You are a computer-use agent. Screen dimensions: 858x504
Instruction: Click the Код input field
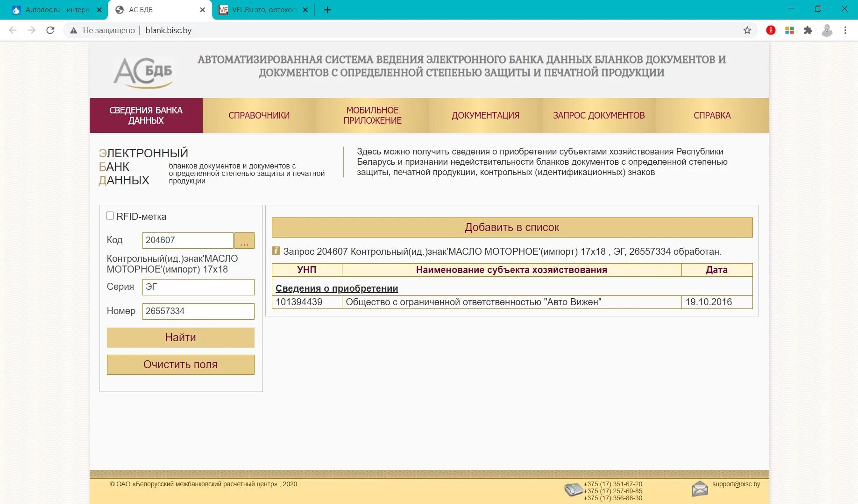(188, 240)
